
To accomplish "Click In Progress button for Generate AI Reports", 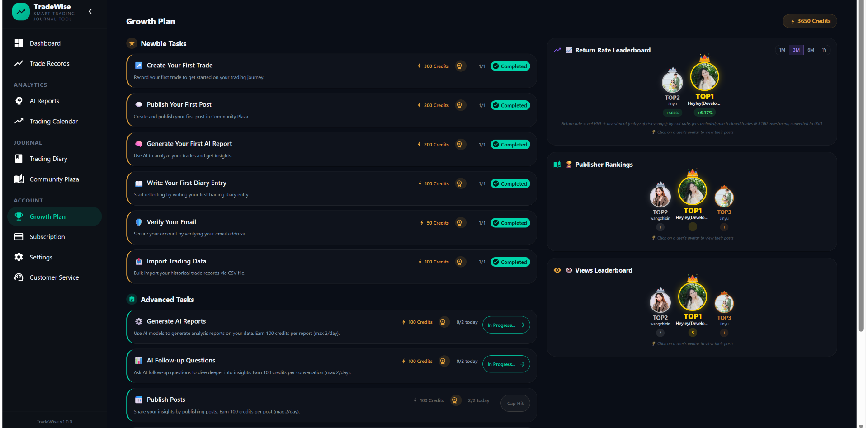I will tap(506, 325).
